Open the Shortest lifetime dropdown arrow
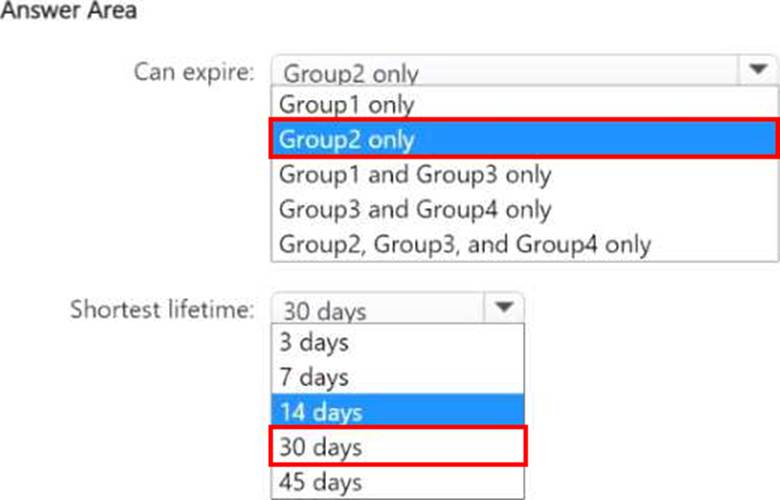Screen dimensions: 780x500 [503, 308]
